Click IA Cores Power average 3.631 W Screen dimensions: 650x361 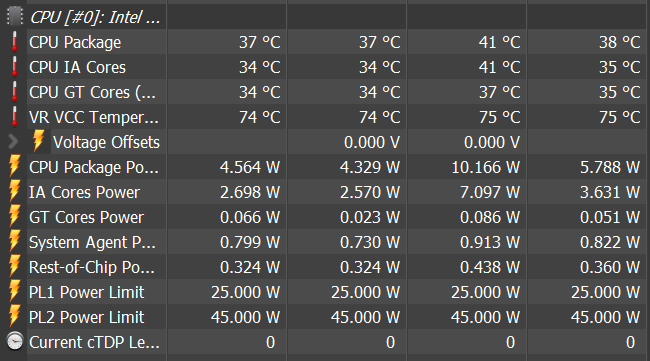point(610,192)
